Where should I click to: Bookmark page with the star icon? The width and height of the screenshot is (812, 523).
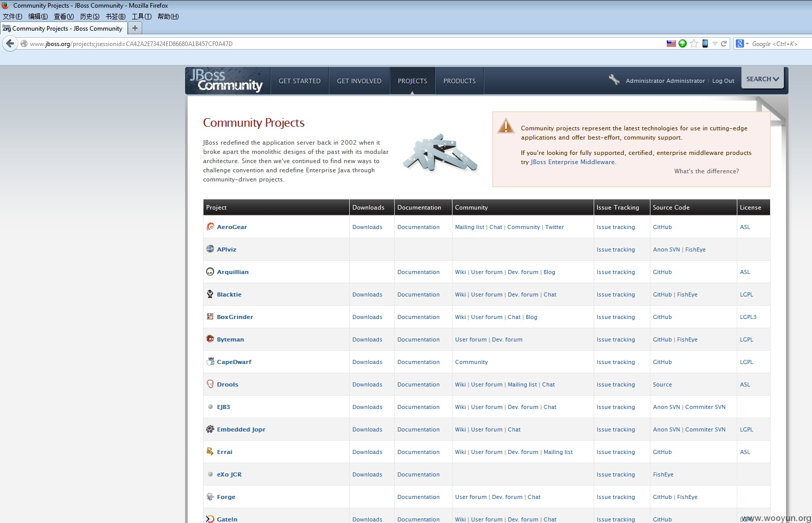coord(694,43)
